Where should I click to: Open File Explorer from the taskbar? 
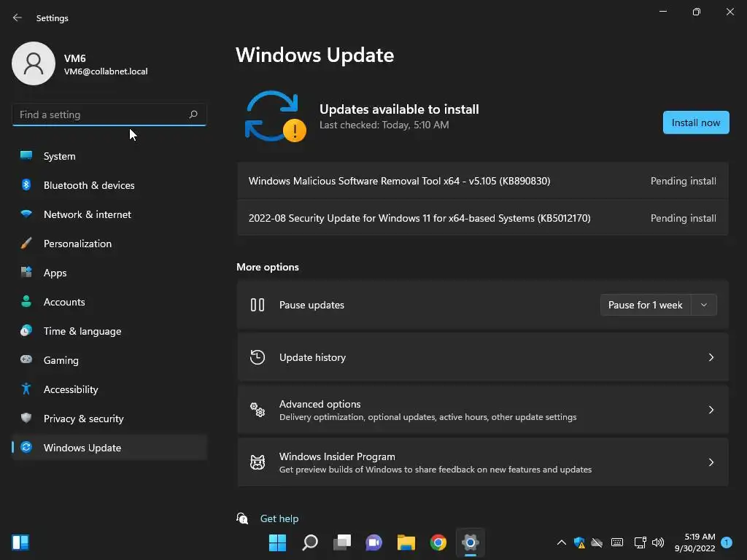tap(406, 542)
